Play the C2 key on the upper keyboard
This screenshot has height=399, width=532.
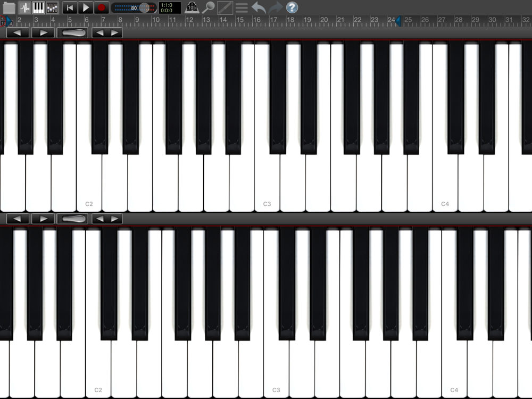click(89, 183)
